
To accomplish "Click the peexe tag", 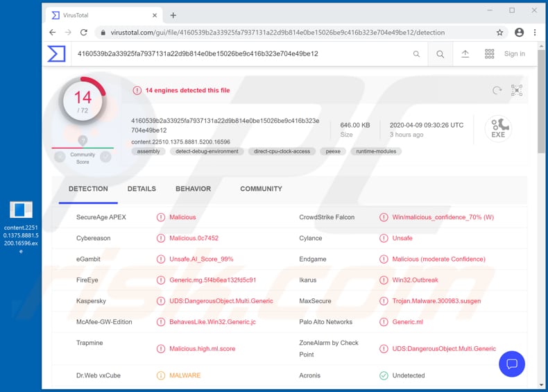I will click(x=333, y=151).
